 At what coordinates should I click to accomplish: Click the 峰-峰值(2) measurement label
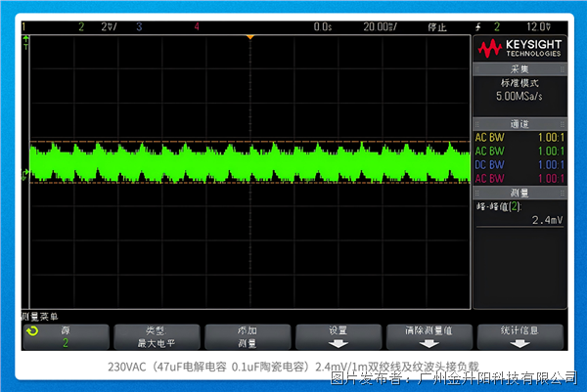click(499, 206)
